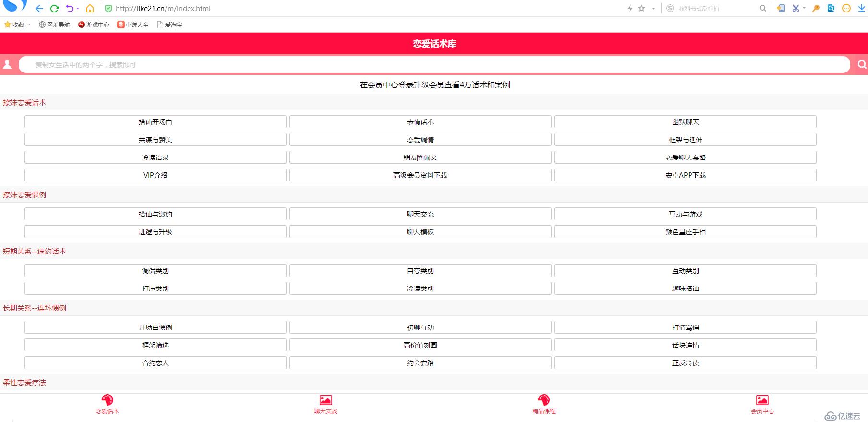The width and height of the screenshot is (868, 422).
Task: Open 搭讪开场白 category
Action: pos(155,122)
